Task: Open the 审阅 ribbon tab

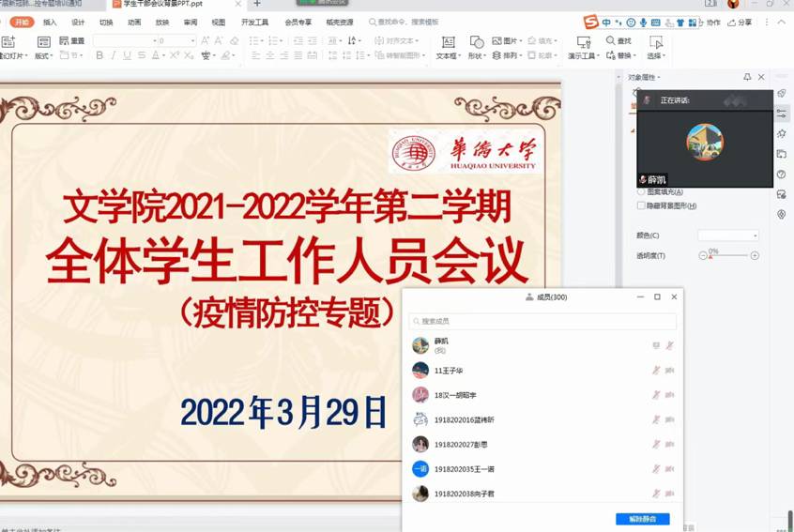Action: (x=191, y=23)
